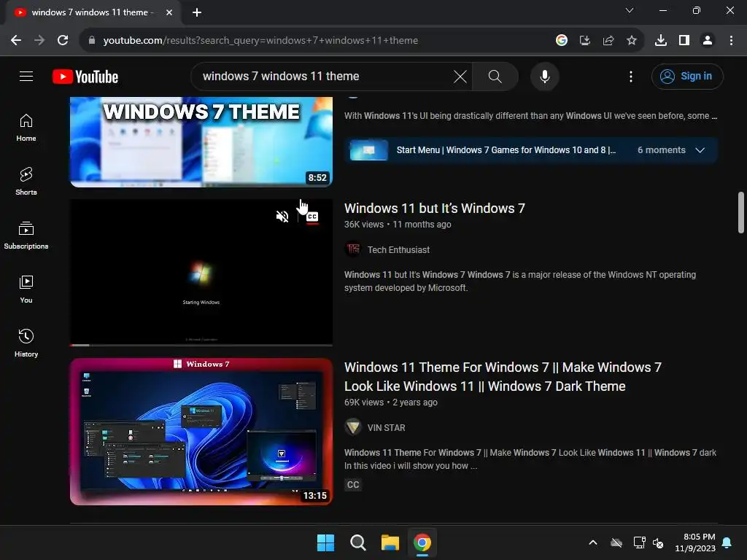Toggle Chrome side panel
This screenshot has width=747, height=560.
pos(684,41)
